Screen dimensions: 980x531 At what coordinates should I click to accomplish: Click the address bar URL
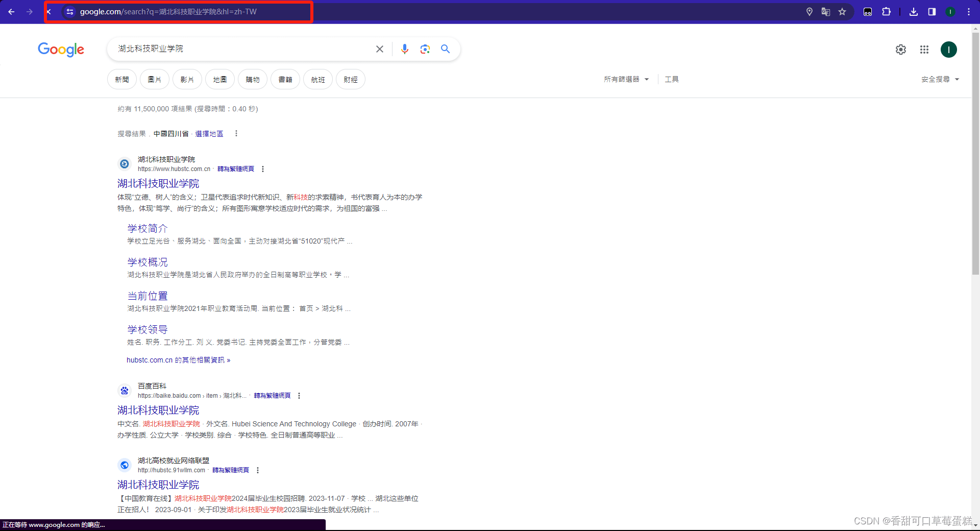(168, 12)
